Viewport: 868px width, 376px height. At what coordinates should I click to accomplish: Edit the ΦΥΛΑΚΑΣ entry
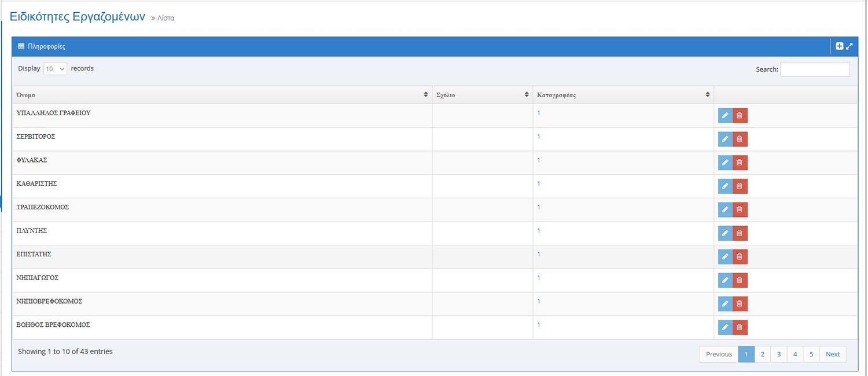725,163
